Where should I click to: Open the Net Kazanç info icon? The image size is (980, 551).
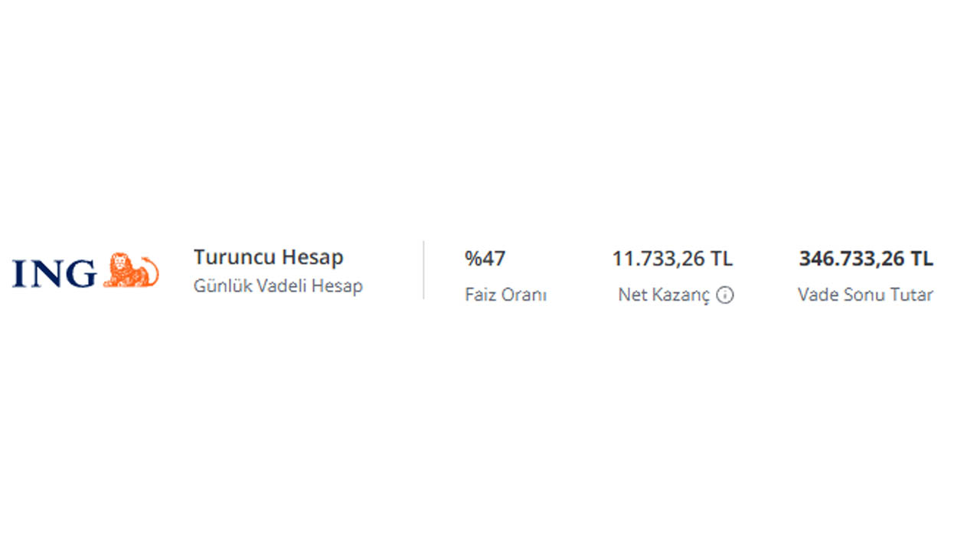(725, 295)
